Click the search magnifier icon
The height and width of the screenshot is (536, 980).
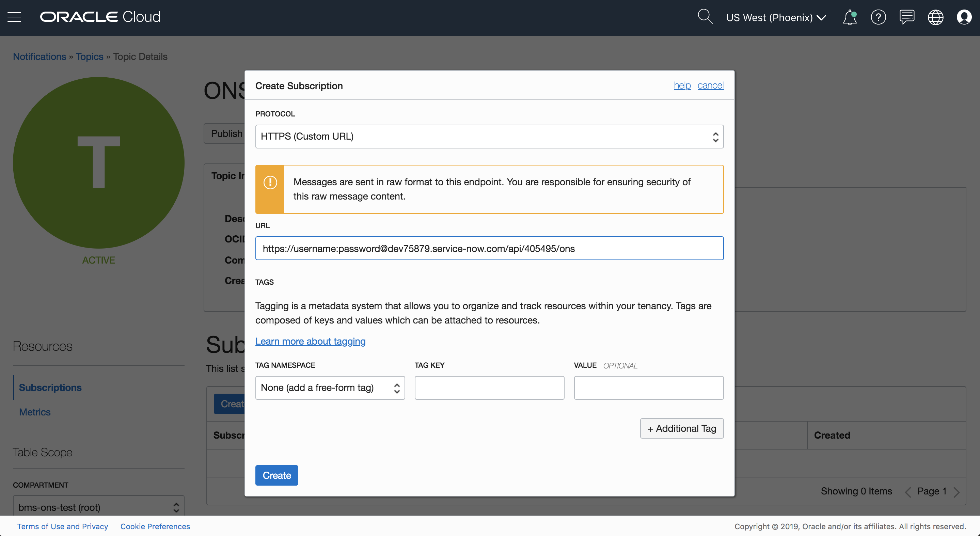tap(705, 17)
